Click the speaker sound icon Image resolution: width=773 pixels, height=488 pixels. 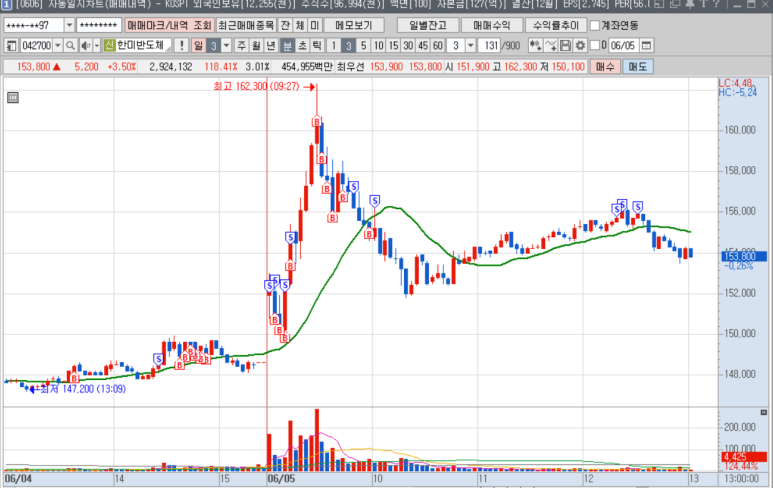point(84,46)
